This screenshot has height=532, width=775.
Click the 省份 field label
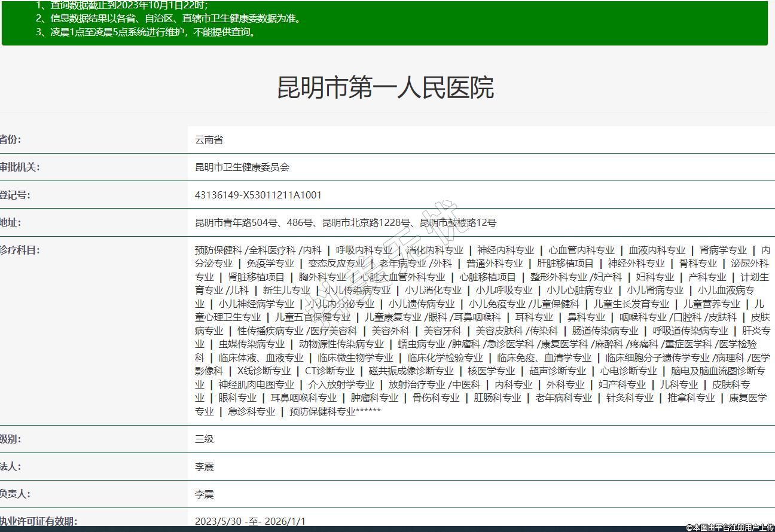coord(10,139)
